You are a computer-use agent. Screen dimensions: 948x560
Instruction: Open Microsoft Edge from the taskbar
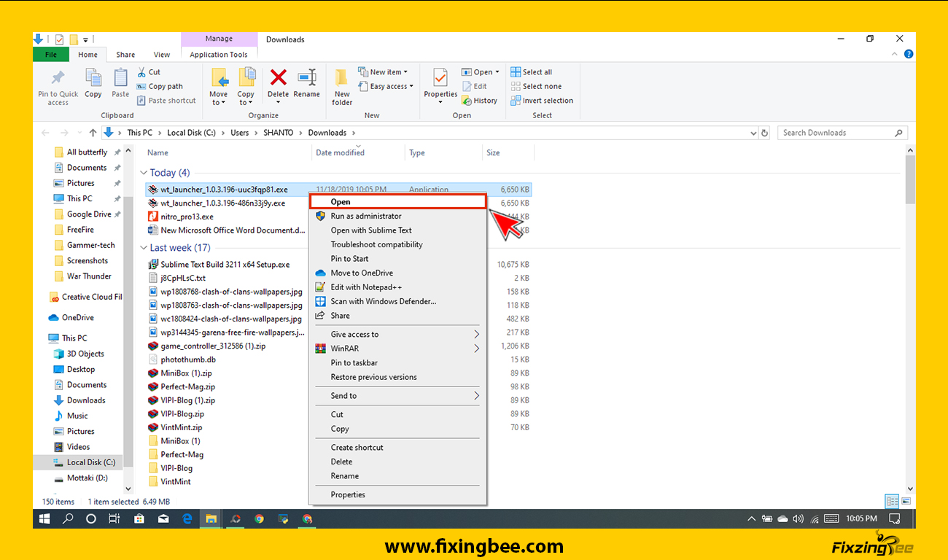click(187, 518)
